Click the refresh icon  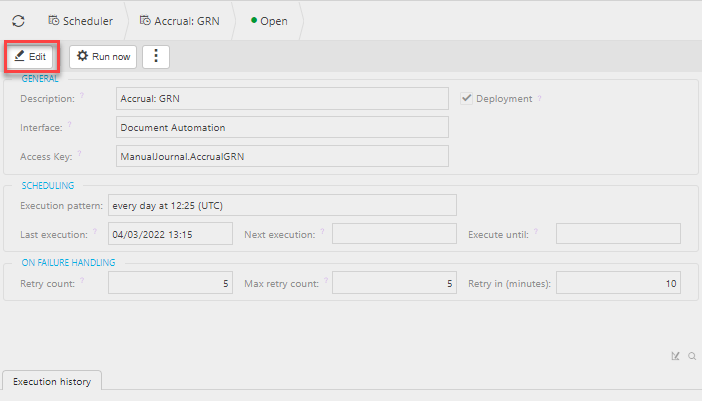click(18, 21)
